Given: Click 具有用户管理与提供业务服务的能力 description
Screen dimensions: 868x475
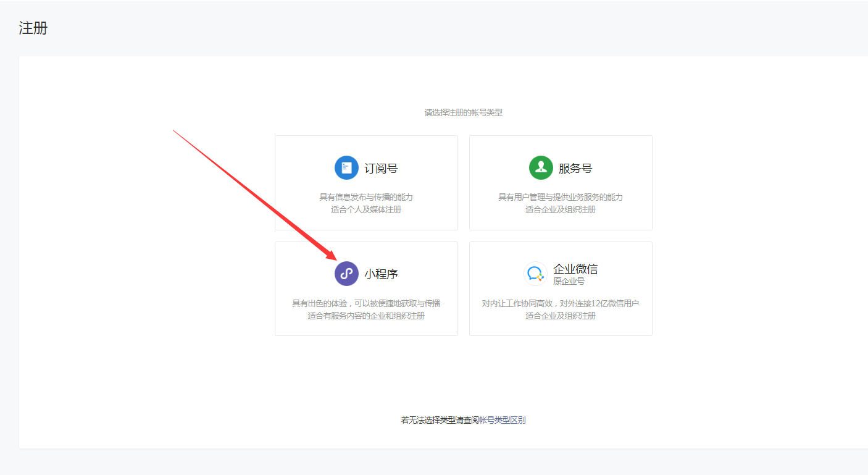Looking at the screenshot, I should click(561, 197).
